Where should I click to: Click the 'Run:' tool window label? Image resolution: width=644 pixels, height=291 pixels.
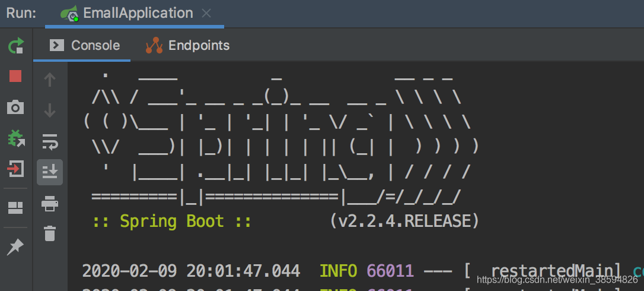point(21,13)
